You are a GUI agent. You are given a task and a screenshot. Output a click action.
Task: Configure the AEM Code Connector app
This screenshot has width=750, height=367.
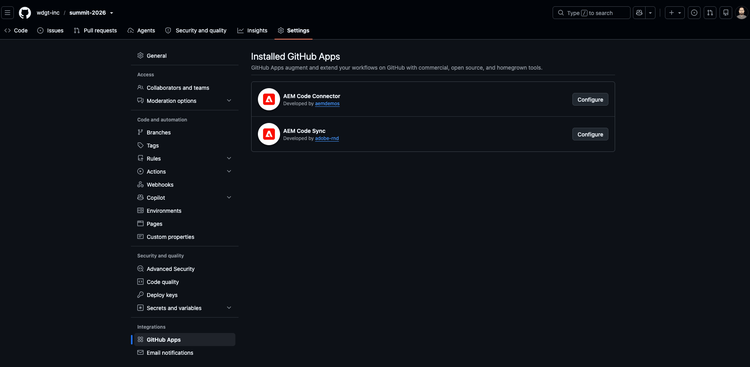pos(590,100)
